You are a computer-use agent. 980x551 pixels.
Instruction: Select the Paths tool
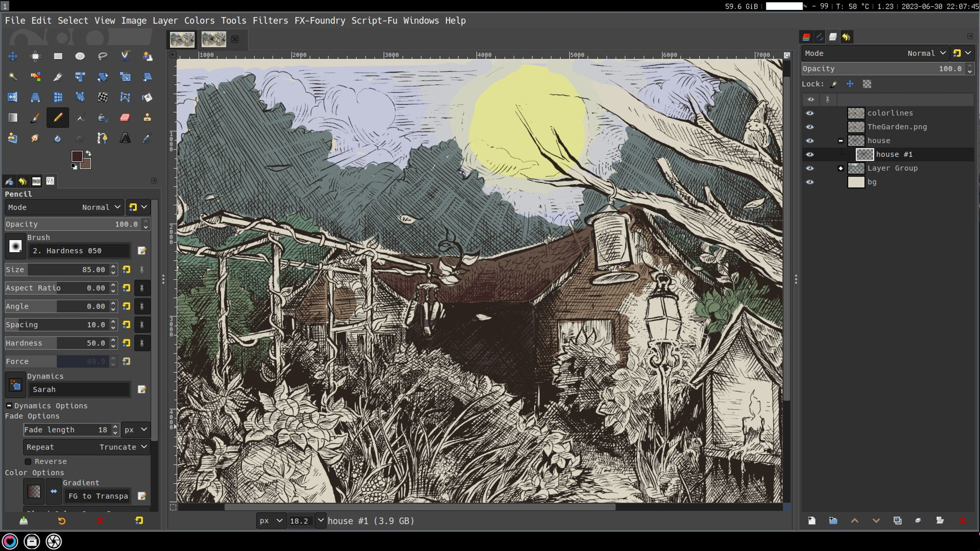pyautogui.click(x=102, y=138)
